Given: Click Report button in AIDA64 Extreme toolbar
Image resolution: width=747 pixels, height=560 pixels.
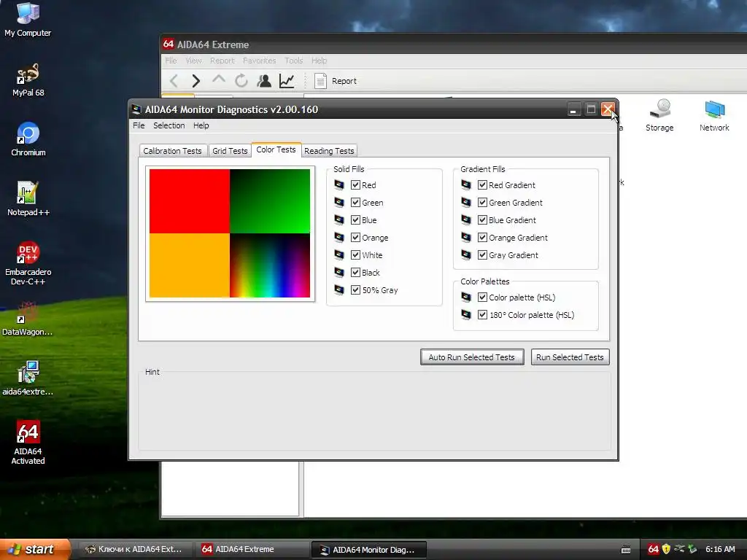Looking at the screenshot, I should point(336,81).
